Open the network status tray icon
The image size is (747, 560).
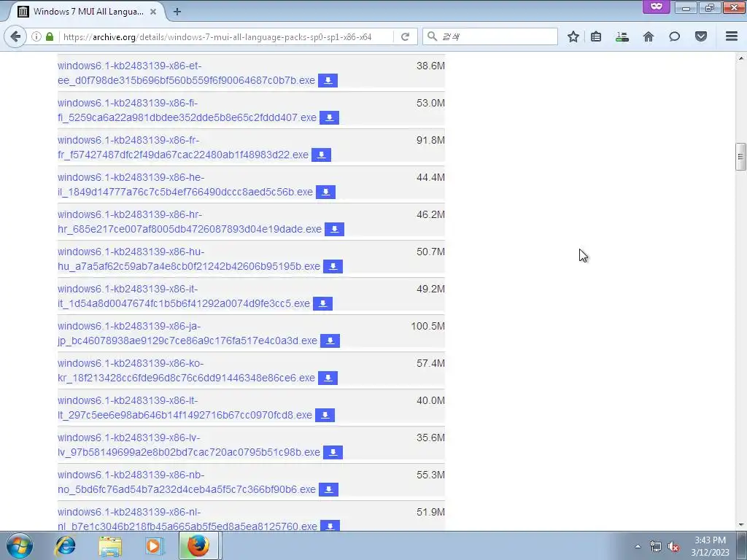[656, 547]
